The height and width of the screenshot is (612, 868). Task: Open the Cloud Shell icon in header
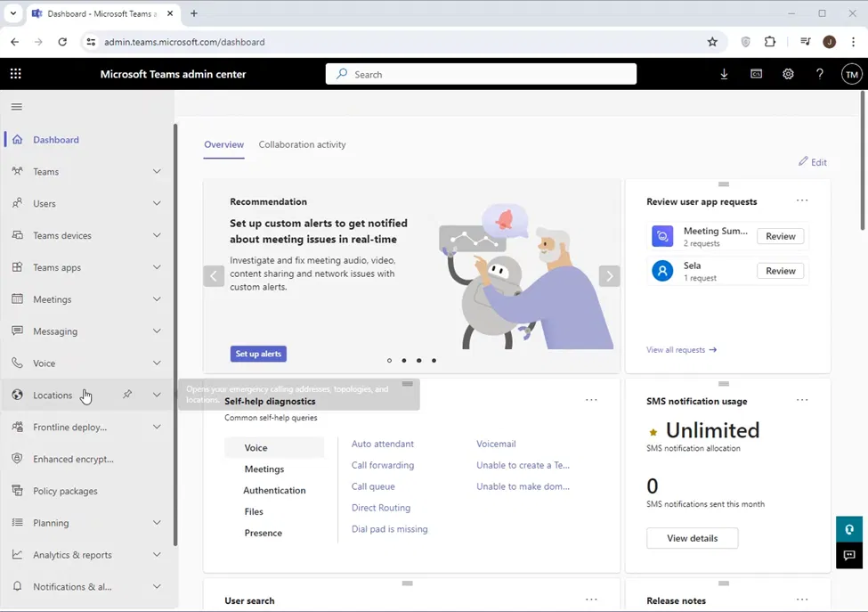tap(756, 74)
